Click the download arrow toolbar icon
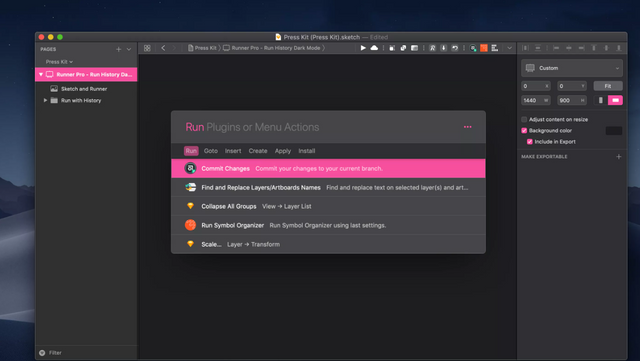The width and height of the screenshot is (640, 361). click(x=444, y=48)
